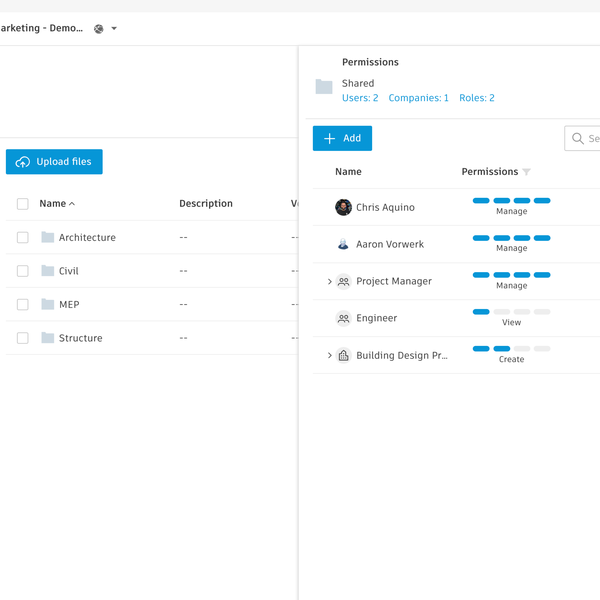This screenshot has height=600, width=600.
Task: Click Chris Aquino's avatar
Action: (x=343, y=207)
